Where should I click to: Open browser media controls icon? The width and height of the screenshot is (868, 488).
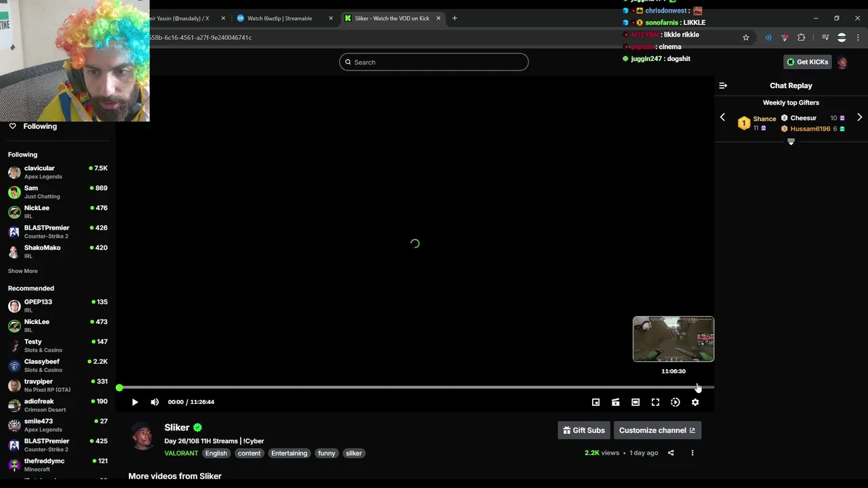pos(825,37)
